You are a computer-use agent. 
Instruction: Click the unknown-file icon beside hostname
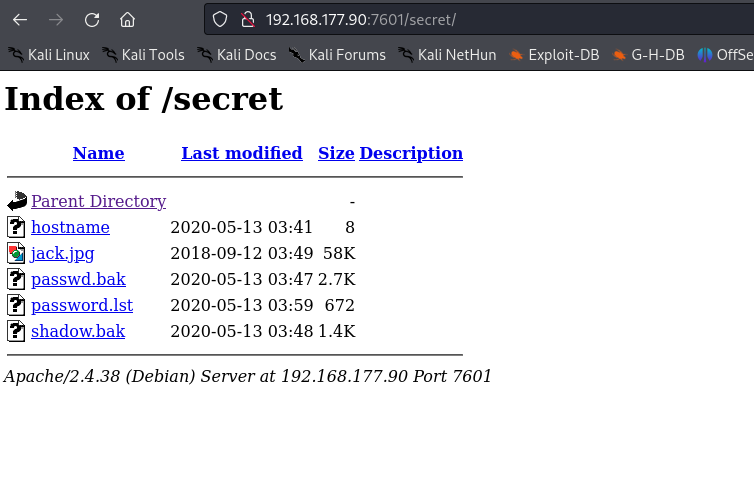point(16,227)
